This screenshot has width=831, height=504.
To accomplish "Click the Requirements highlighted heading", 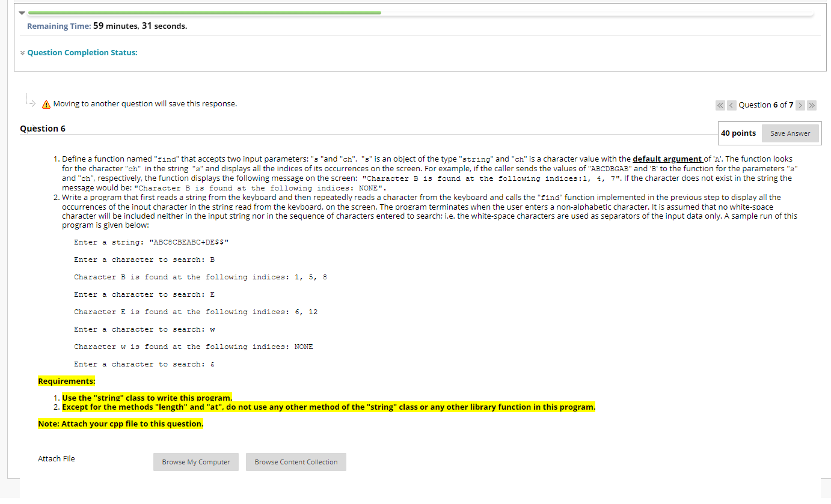I will [66, 381].
